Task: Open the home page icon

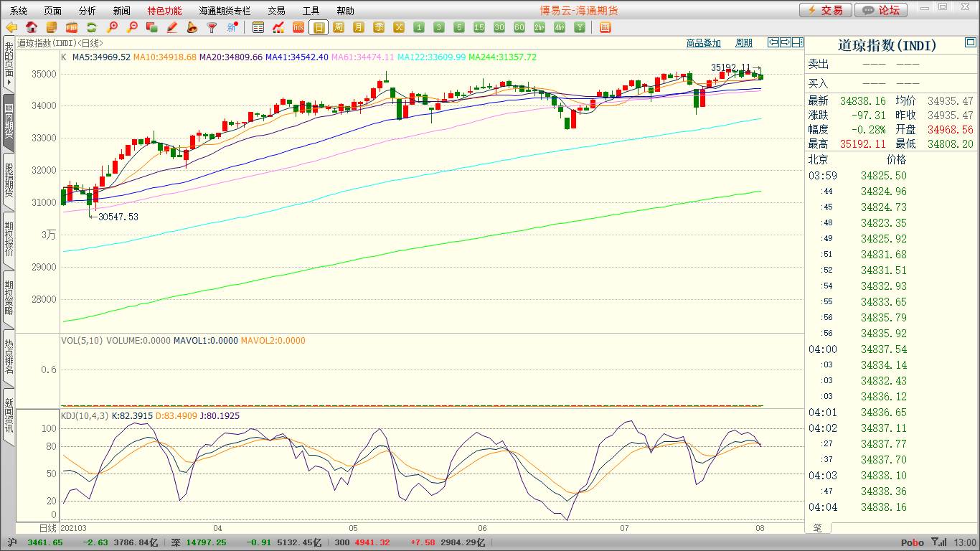Action: 32,27
